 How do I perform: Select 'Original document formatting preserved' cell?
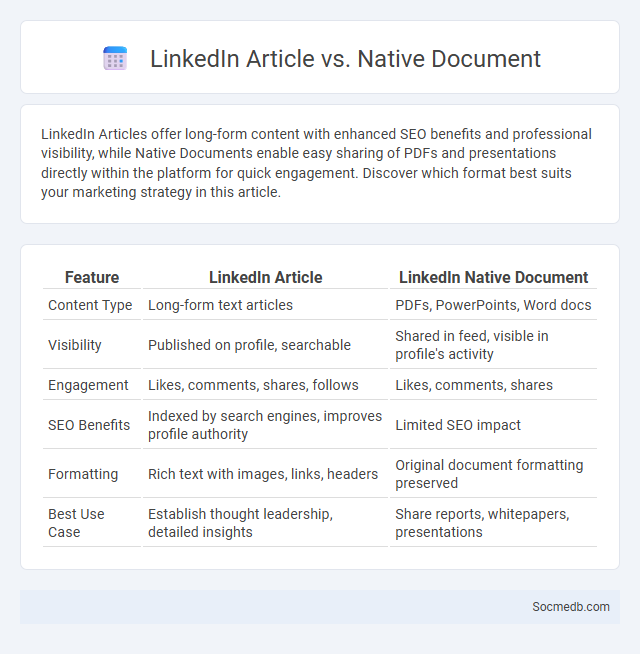pyautogui.click(x=493, y=474)
